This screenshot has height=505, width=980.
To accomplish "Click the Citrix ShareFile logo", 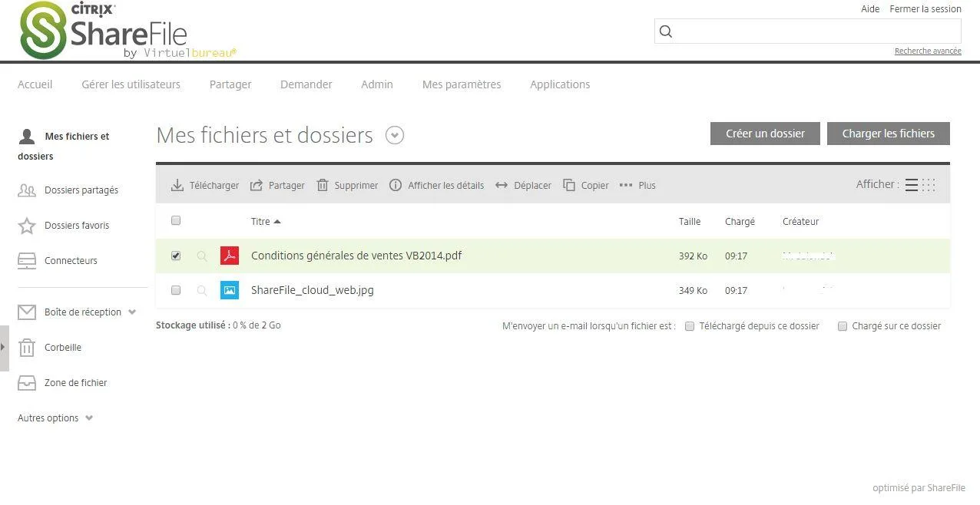I will pyautogui.click(x=128, y=31).
